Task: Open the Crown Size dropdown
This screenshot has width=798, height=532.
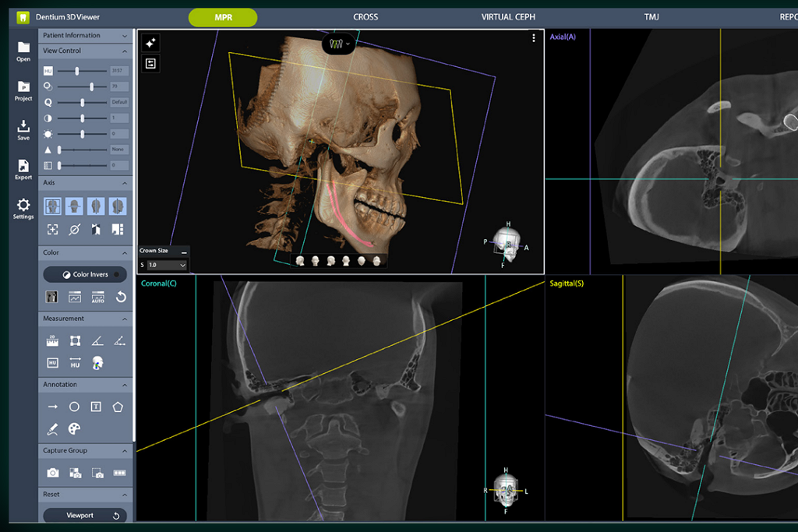Action: [x=167, y=265]
